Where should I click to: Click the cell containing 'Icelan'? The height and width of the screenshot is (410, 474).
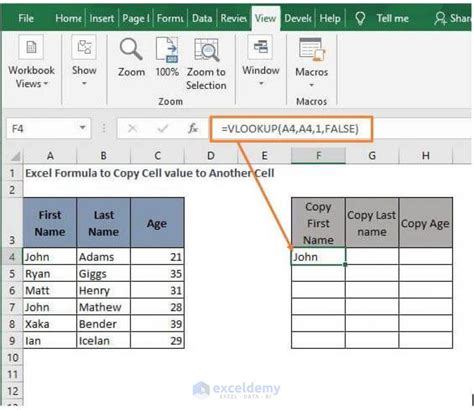point(104,340)
